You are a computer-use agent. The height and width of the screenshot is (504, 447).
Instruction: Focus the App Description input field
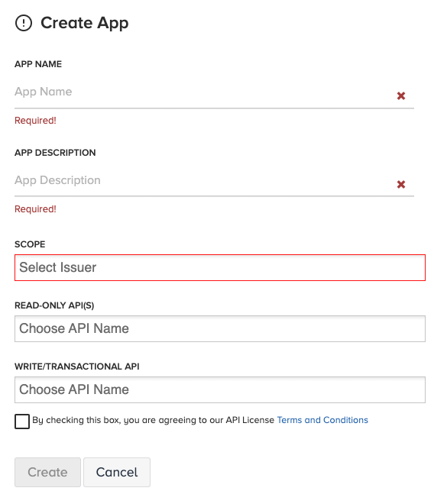214,181
